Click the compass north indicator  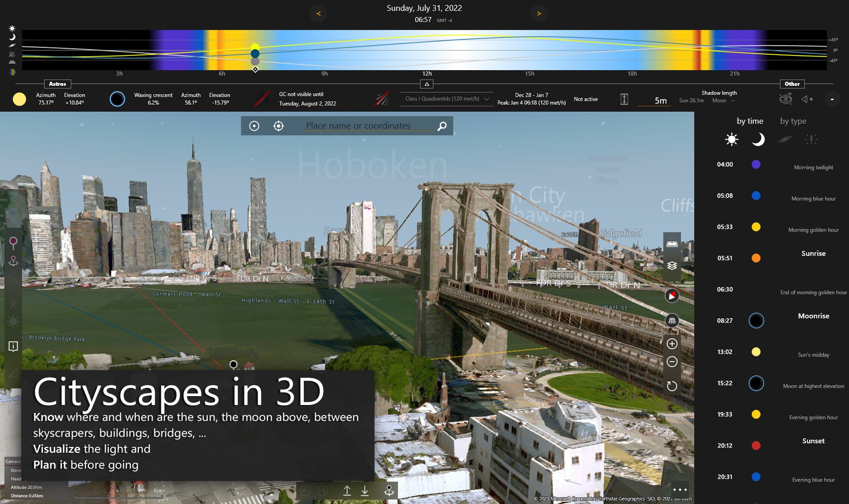coord(672,295)
